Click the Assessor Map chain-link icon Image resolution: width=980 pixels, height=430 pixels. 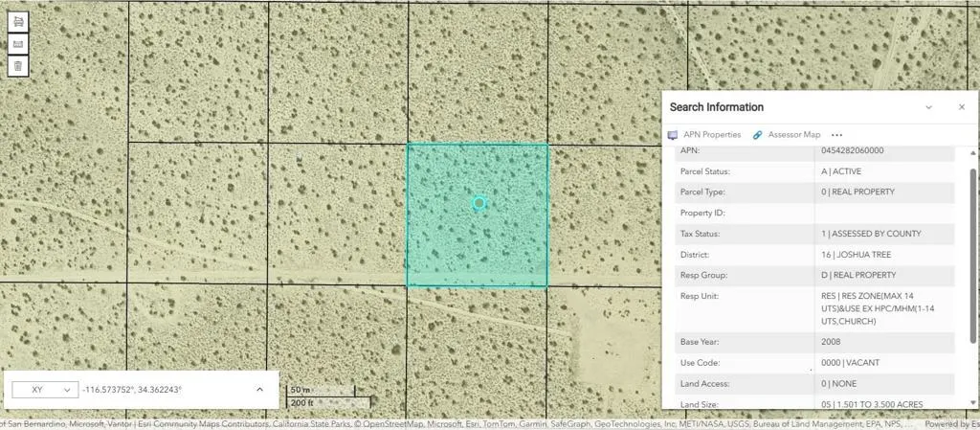(x=758, y=135)
